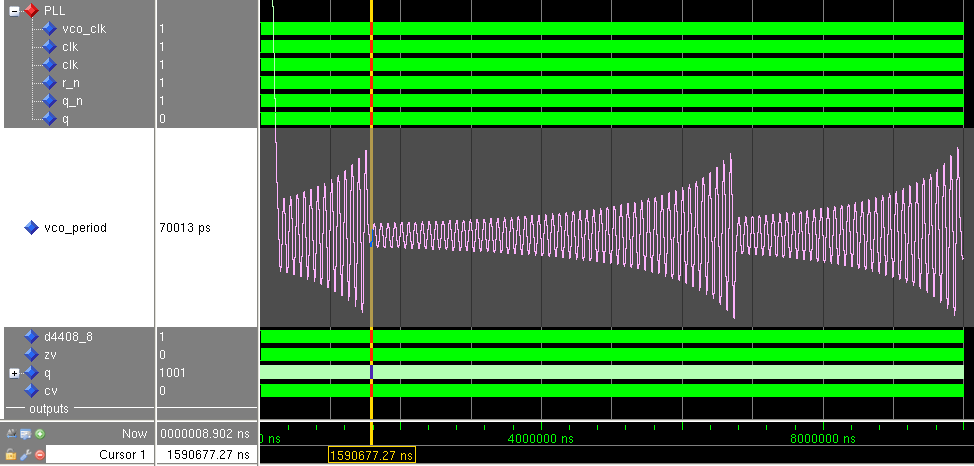Screen dimensions: 974x466
Task: Select the r_n signal name
Action: (x=71, y=83)
